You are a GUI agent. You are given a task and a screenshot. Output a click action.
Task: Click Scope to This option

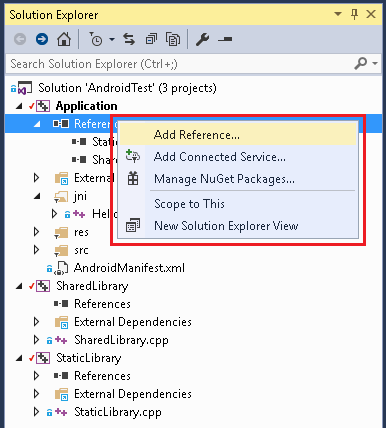click(x=189, y=204)
